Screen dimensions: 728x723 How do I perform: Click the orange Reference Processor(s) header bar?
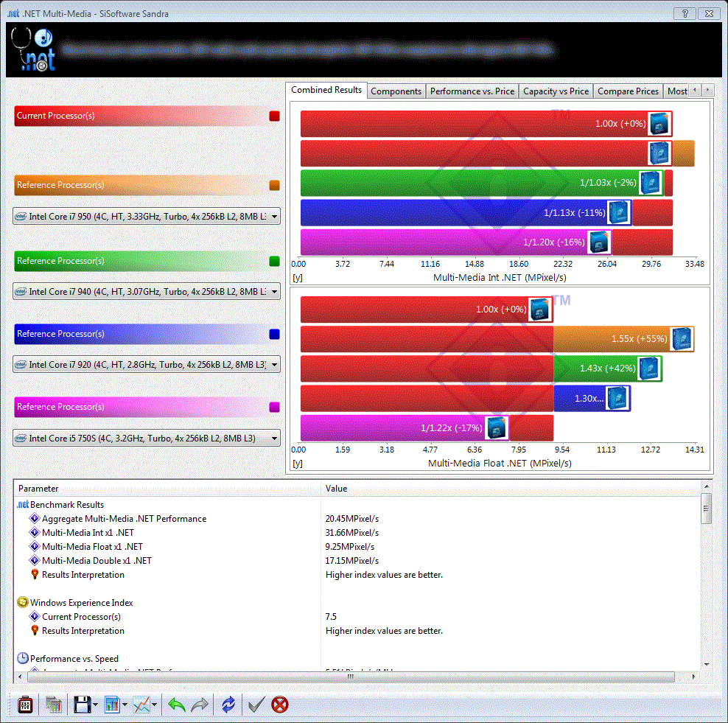pyautogui.click(x=140, y=185)
